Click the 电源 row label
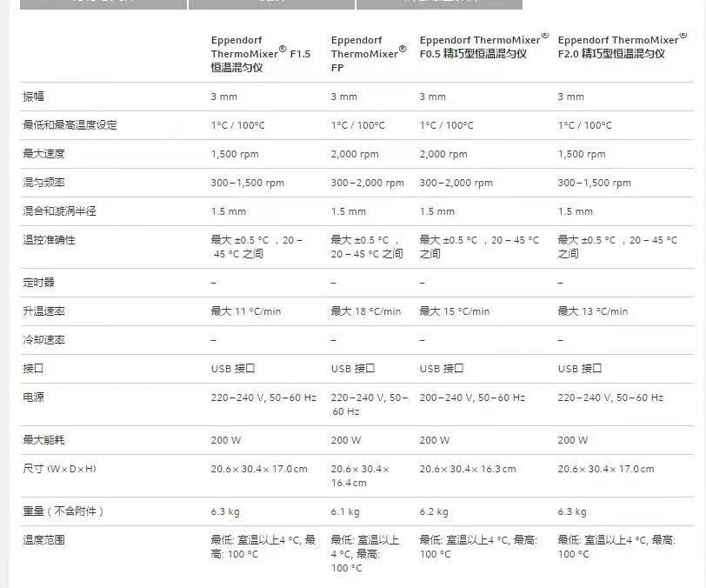This screenshot has width=706, height=588. 33,398
